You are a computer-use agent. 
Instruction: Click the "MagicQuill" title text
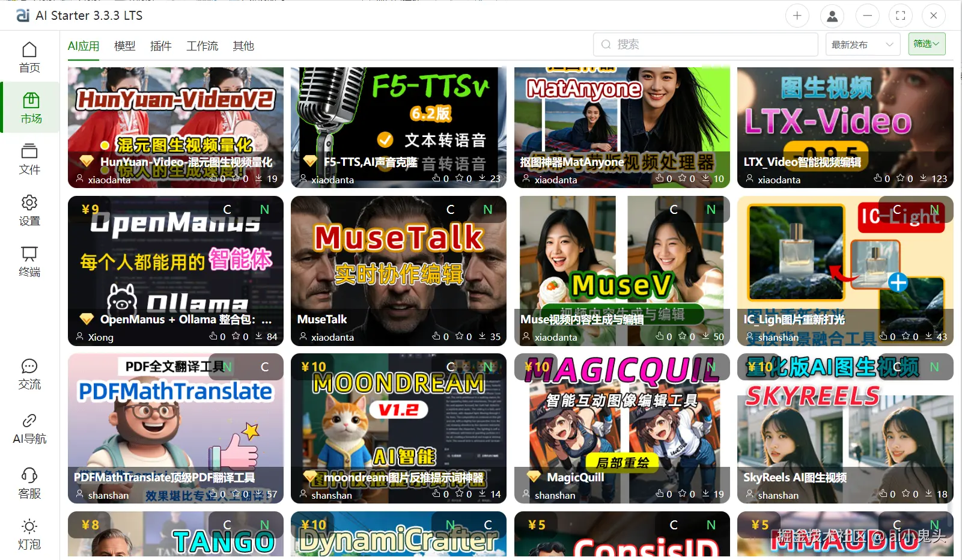[576, 477]
